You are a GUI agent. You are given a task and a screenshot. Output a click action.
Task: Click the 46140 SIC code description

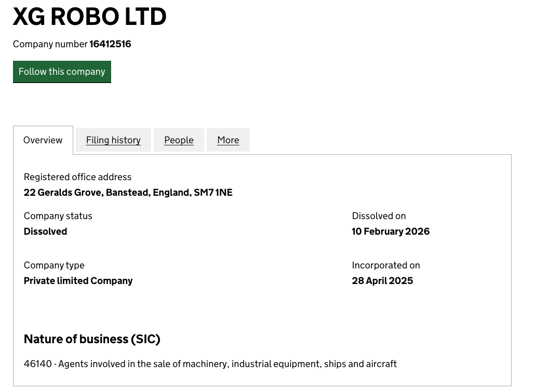pos(210,364)
